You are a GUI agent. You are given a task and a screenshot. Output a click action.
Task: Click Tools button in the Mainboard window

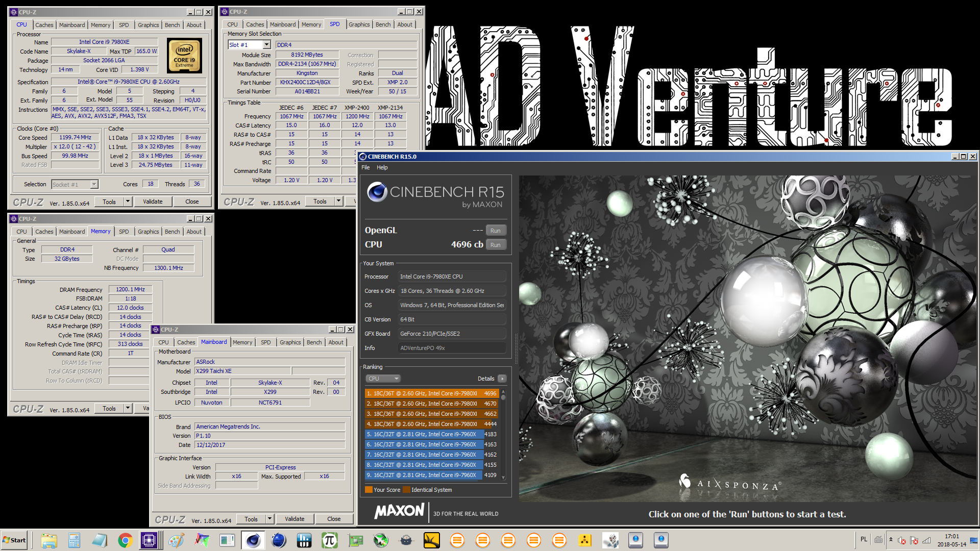pos(251,519)
